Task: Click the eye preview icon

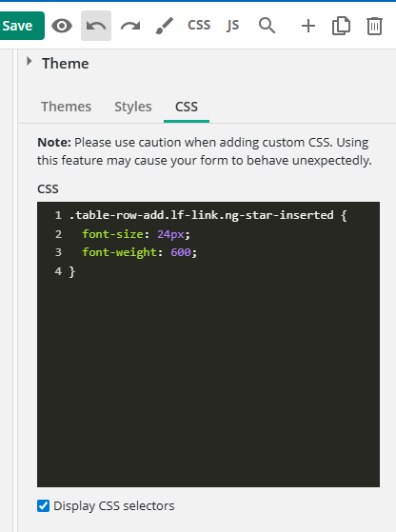Action: [x=62, y=26]
